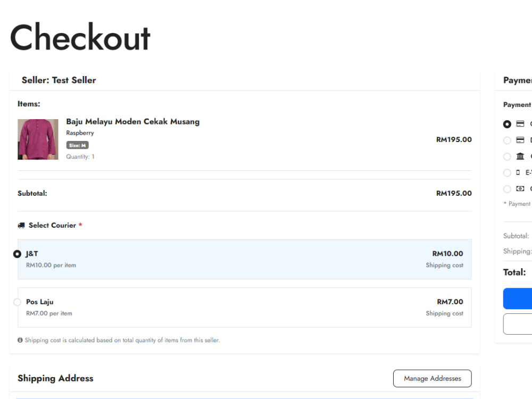Click the credit card icon of first payment option
Screen dimensions: 532x399
[x=520, y=124]
